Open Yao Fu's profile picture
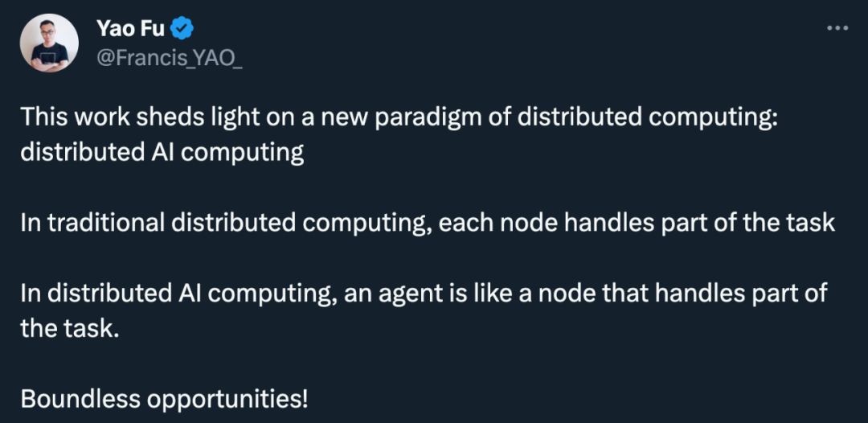The image size is (868, 423). pyautogui.click(x=49, y=43)
